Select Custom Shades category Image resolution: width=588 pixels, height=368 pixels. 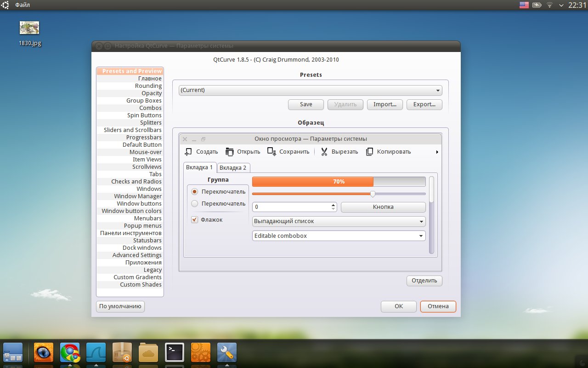(130, 285)
